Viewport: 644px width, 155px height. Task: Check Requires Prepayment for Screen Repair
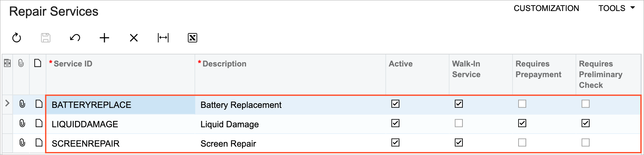pyautogui.click(x=522, y=143)
